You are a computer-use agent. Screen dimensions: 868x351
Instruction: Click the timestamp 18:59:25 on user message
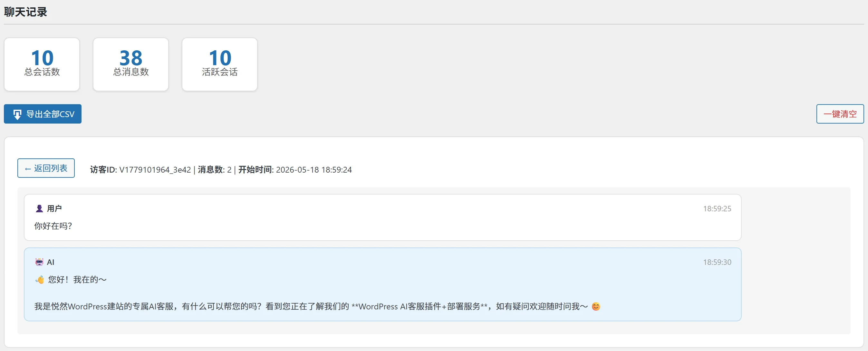point(717,209)
